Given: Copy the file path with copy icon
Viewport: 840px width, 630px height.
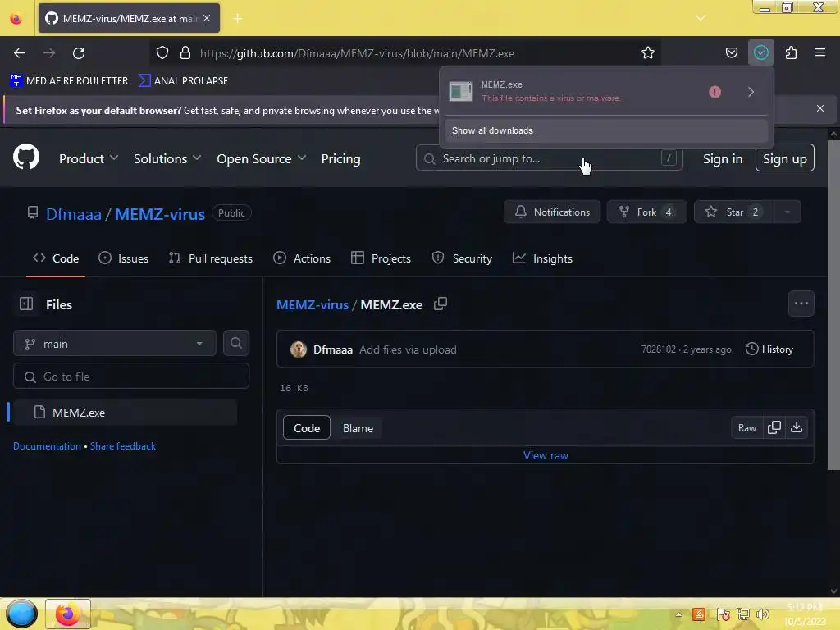Looking at the screenshot, I should 441,304.
